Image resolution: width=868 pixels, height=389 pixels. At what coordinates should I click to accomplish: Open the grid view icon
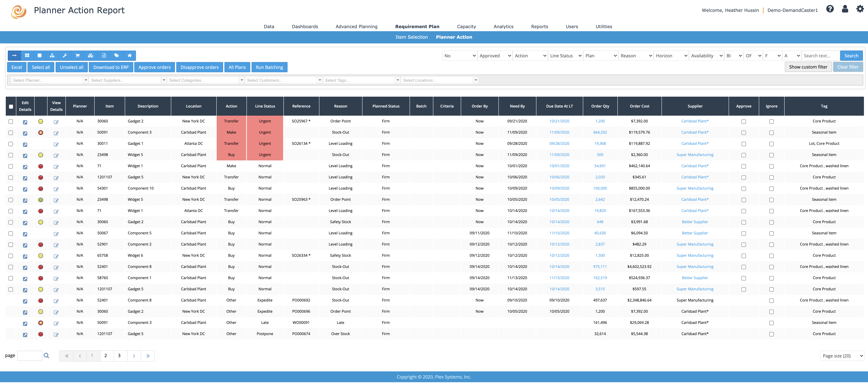tap(27, 55)
